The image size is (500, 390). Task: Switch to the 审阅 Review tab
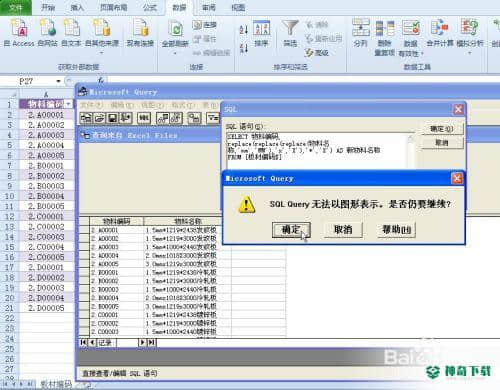coord(209,7)
